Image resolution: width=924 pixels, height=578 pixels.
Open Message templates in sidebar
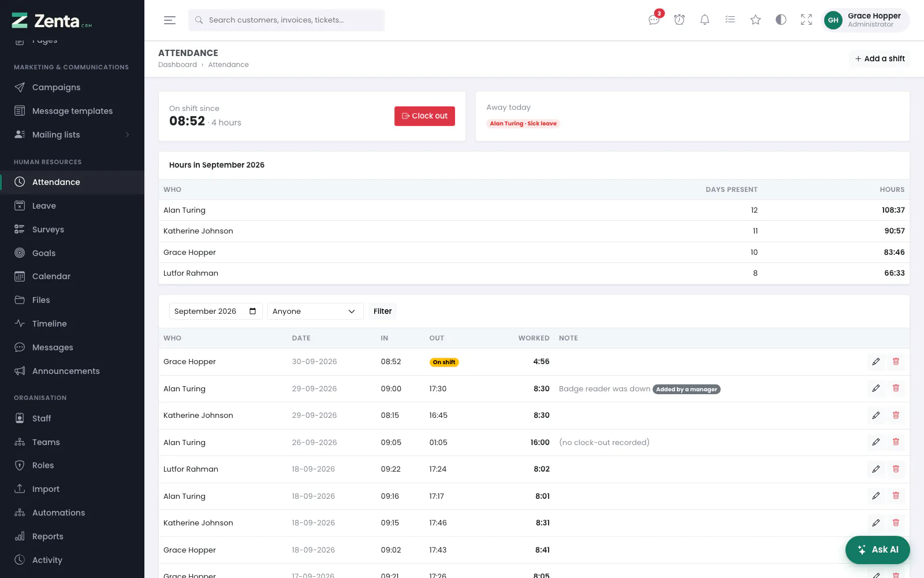tap(72, 111)
